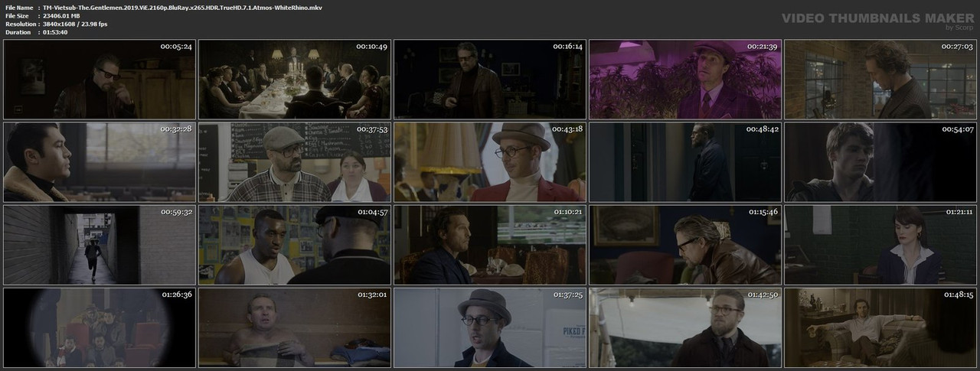Select the thumbnail at 00:54:07
Screen dimensions: 980x371
(x=880, y=161)
